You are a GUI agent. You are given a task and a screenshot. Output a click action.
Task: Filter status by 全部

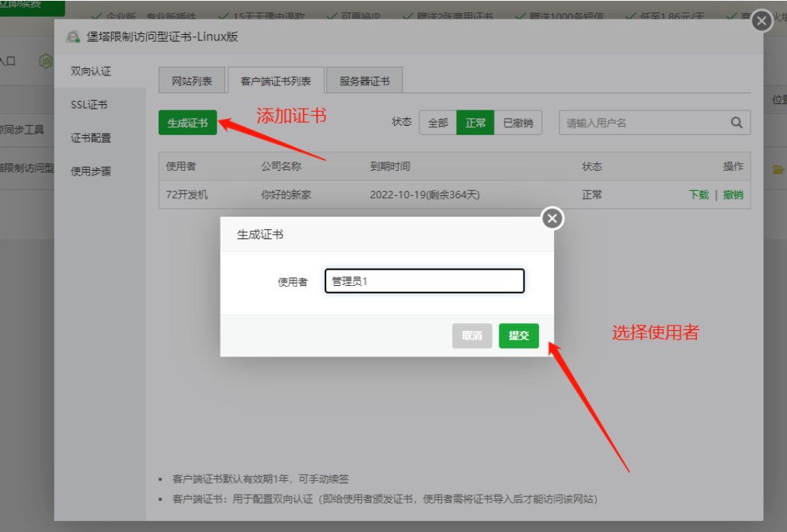pyautogui.click(x=438, y=123)
